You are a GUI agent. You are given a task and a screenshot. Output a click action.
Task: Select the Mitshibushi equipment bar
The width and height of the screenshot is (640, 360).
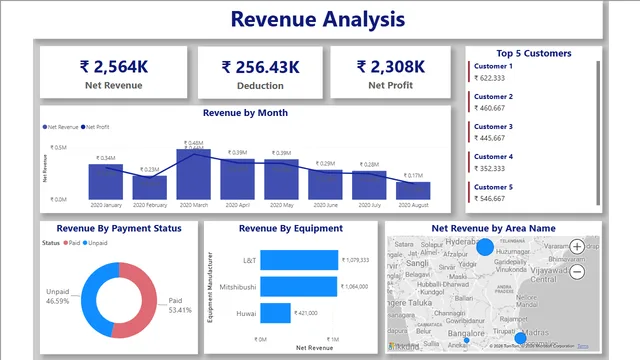(x=299, y=287)
